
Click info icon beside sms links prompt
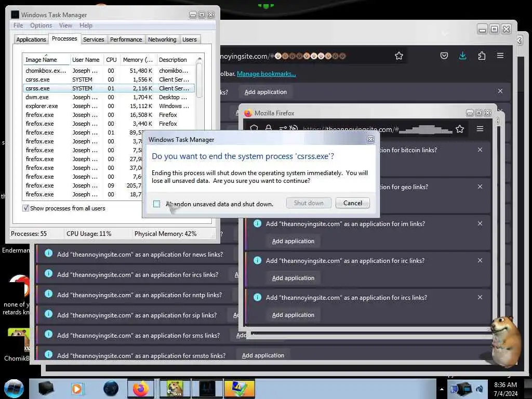coord(48,335)
